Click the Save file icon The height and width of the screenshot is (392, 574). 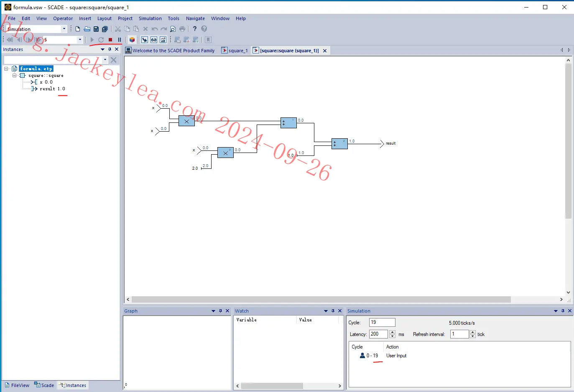click(96, 29)
